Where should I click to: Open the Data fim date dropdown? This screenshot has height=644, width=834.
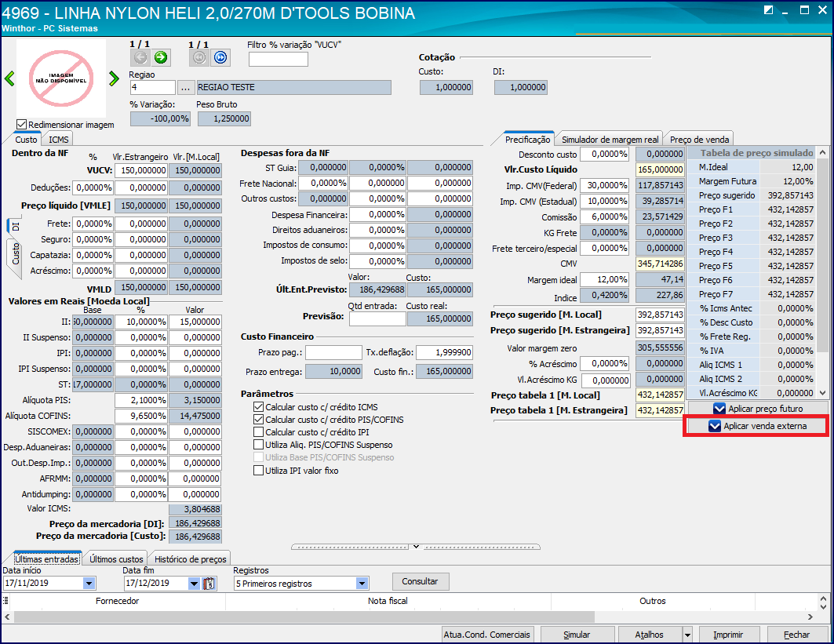[x=194, y=584]
